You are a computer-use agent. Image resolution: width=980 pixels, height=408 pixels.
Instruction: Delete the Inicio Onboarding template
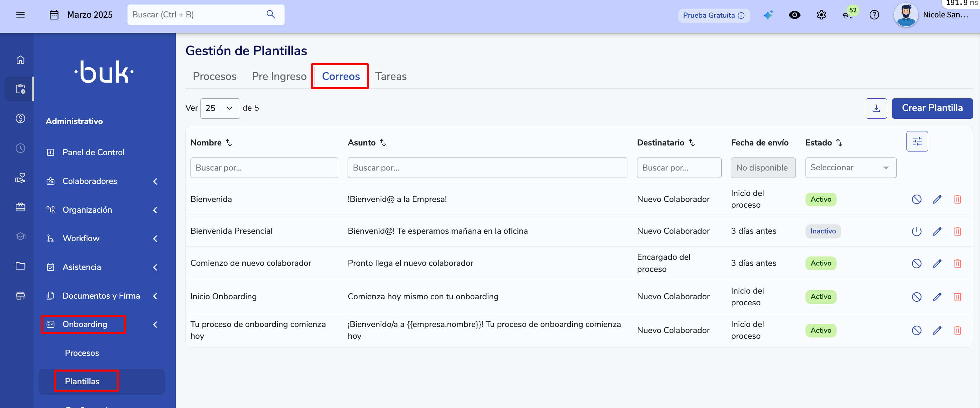(957, 297)
